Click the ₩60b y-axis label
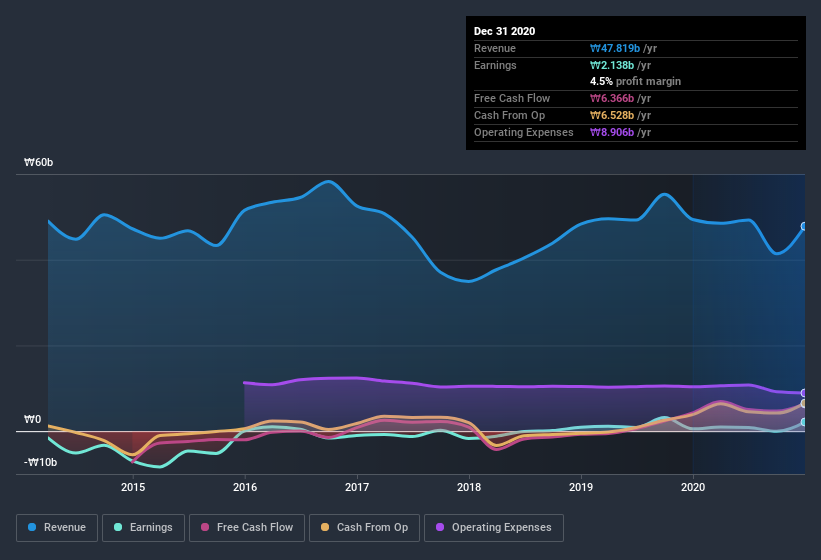The image size is (821, 560). click(38, 163)
